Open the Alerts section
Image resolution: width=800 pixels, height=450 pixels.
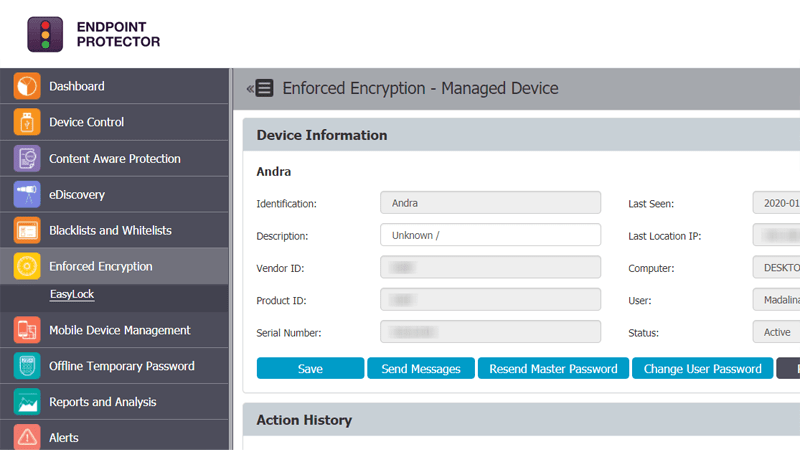[114, 436]
